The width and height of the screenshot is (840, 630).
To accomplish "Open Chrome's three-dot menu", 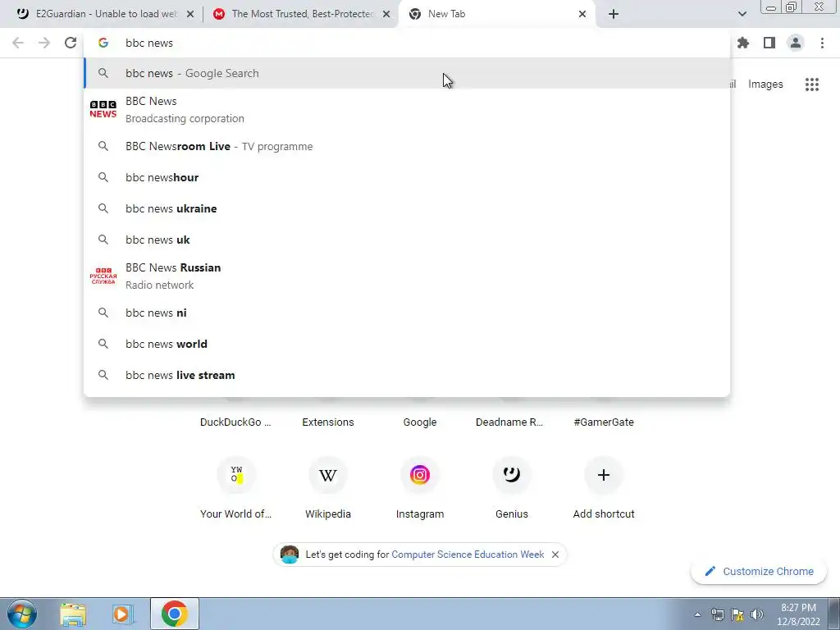I will pos(822,43).
